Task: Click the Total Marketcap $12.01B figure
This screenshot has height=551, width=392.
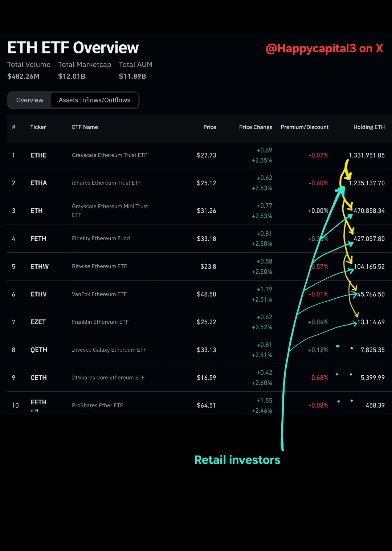Action: (72, 76)
